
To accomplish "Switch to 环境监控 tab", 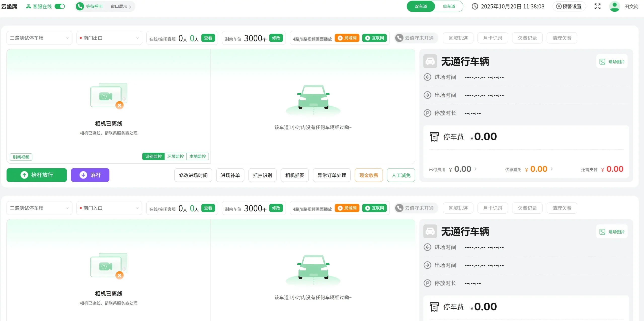I will click(175, 156).
